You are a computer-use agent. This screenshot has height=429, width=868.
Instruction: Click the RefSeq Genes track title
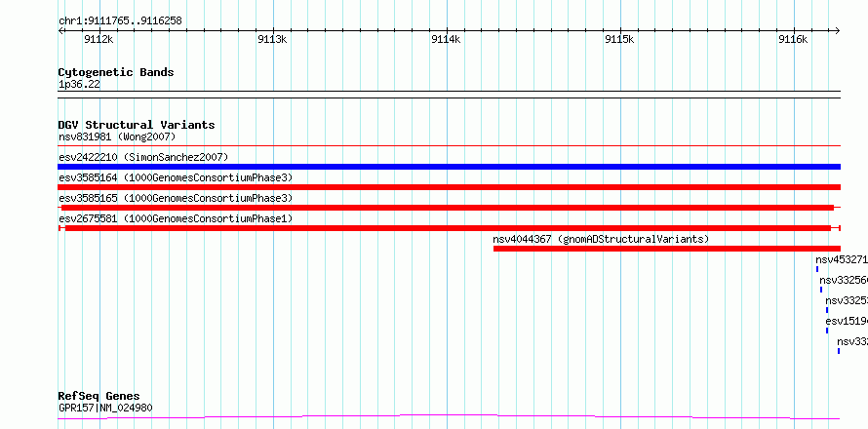tap(99, 397)
